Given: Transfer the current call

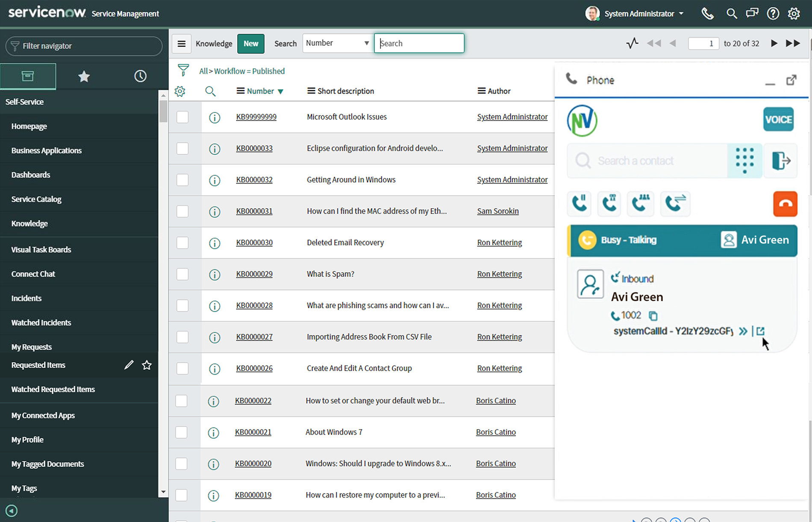Looking at the screenshot, I should pyautogui.click(x=675, y=203).
